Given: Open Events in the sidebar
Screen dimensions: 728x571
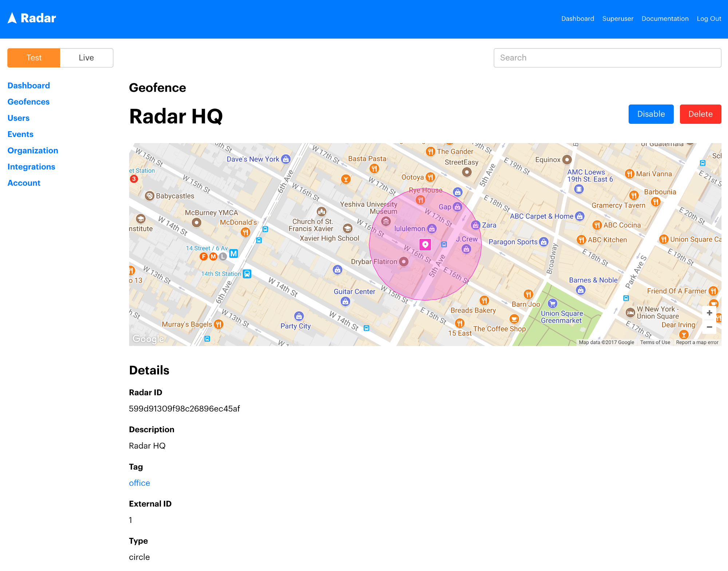Looking at the screenshot, I should 20,134.
